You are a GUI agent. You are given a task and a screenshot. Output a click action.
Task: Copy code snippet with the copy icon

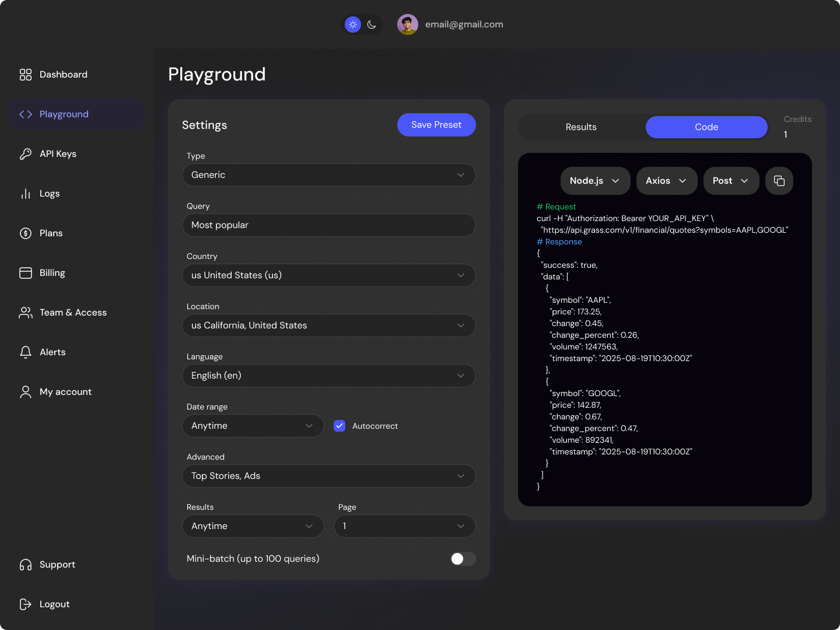pos(779,181)
